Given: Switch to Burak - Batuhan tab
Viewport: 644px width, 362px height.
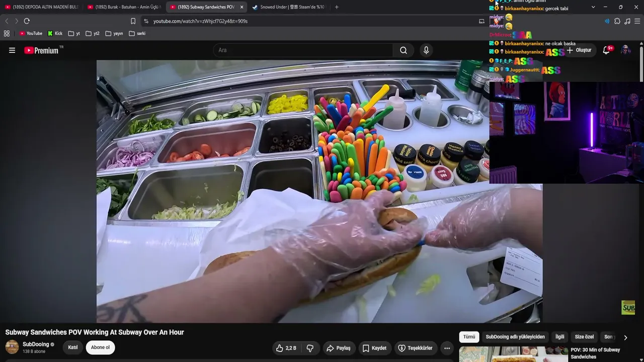Looking at the screenshot, I should tap(124, 7).
